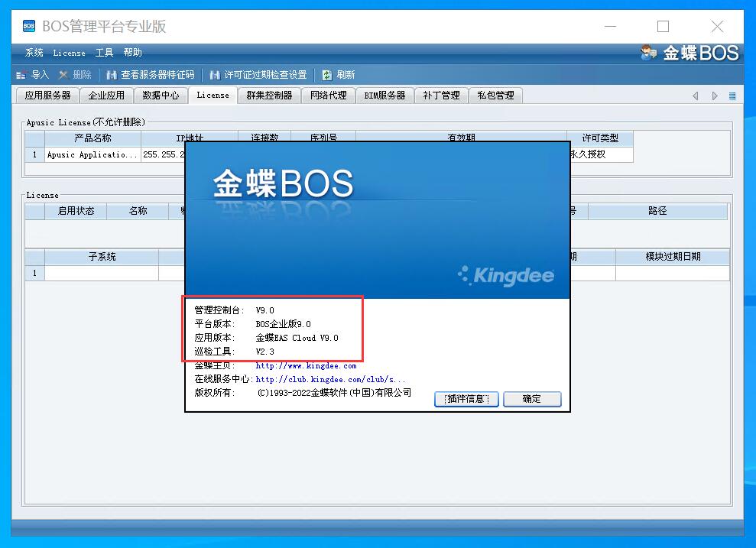Switch to the 私包管理 tab

tap(495, 96)
